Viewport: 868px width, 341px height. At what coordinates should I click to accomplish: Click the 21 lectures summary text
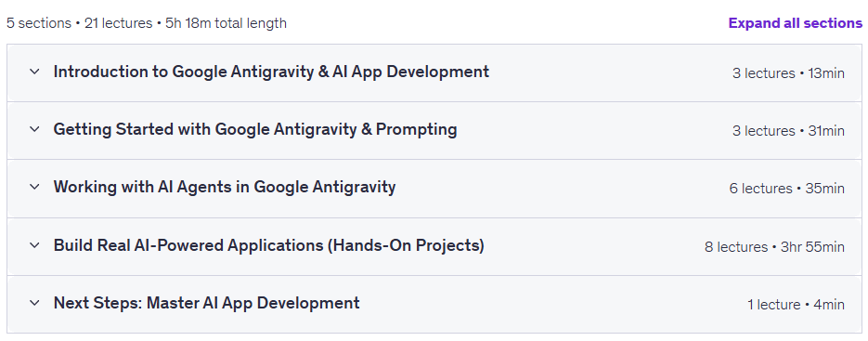click(x=119, y=23)
